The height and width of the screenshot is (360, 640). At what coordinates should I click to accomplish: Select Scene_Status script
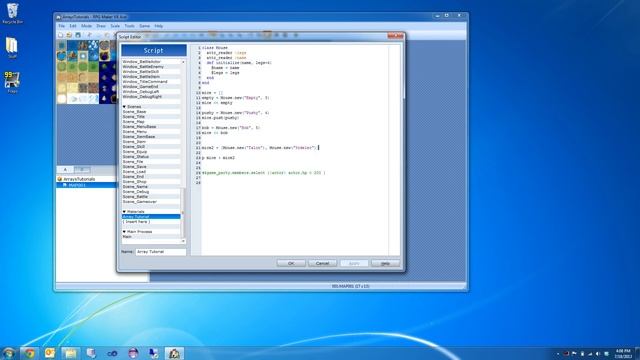151,157
